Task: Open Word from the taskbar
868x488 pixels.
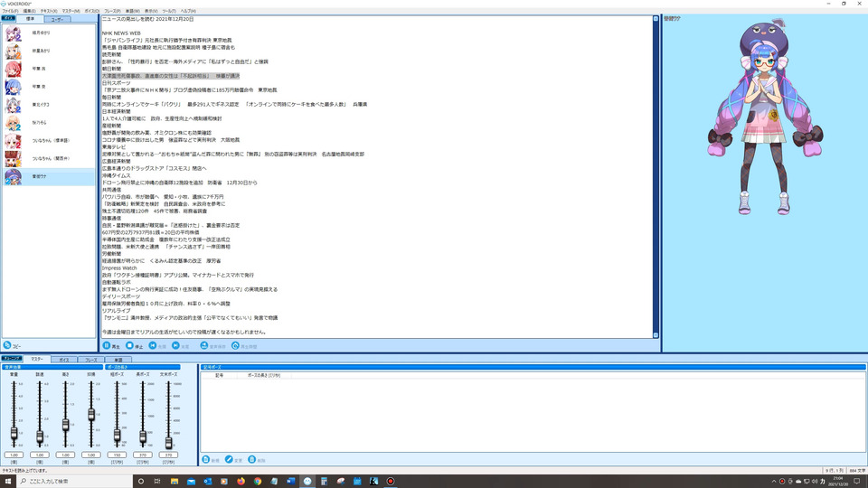Action: click(x=290, y=482)
